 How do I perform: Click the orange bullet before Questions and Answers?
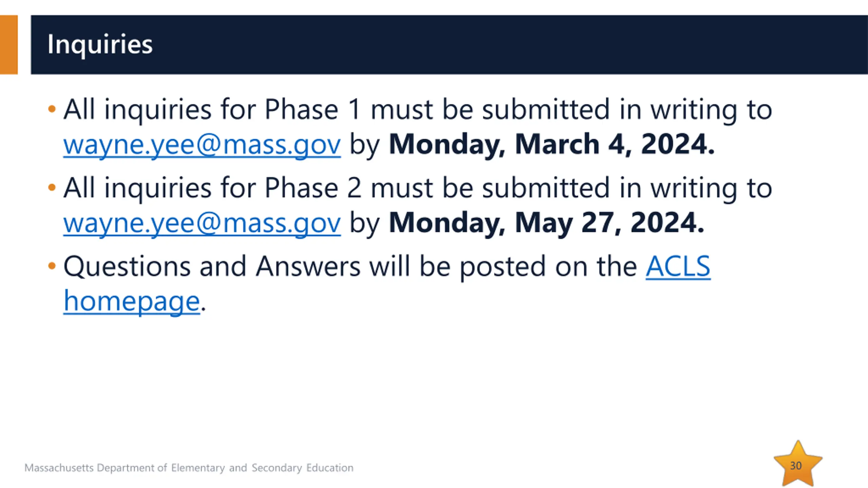[52, 266]
